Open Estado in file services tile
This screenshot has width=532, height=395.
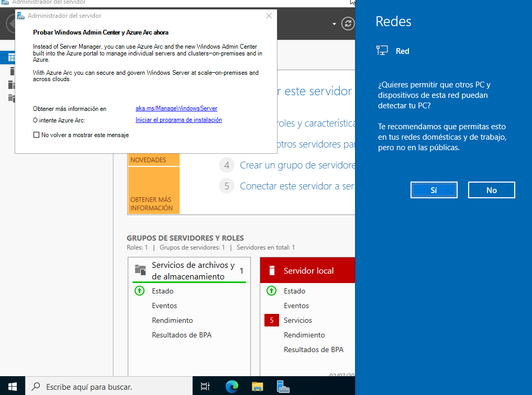coord(162,291)
